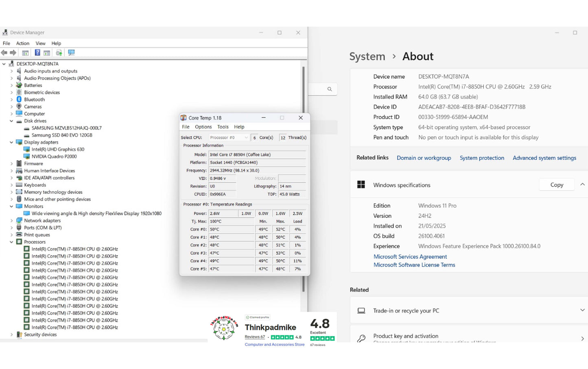Click the Thinkpadmike rose logo
588x369 pixels.
pos(224,328)
